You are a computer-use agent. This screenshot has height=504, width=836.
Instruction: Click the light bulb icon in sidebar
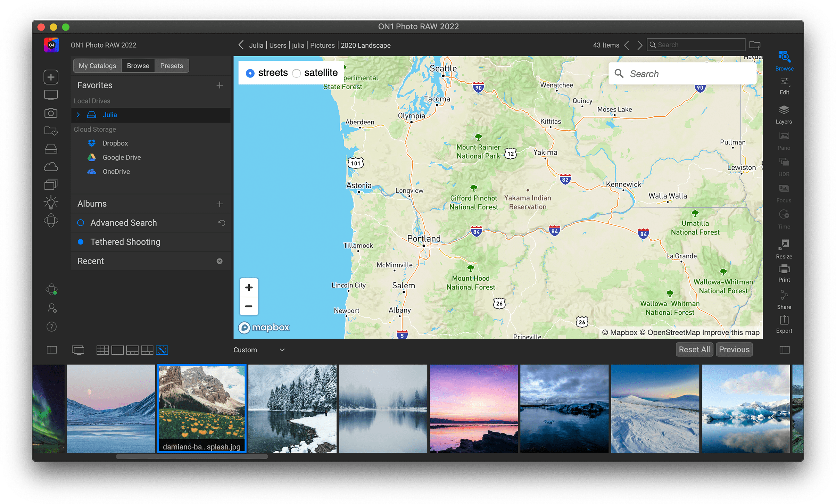click(51, 202)
